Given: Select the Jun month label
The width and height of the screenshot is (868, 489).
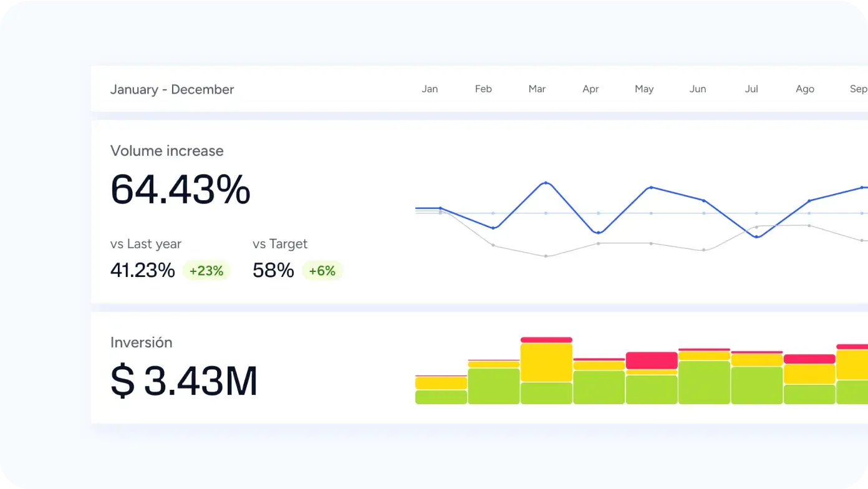Looking at the screenshot, I should (697, 89).
